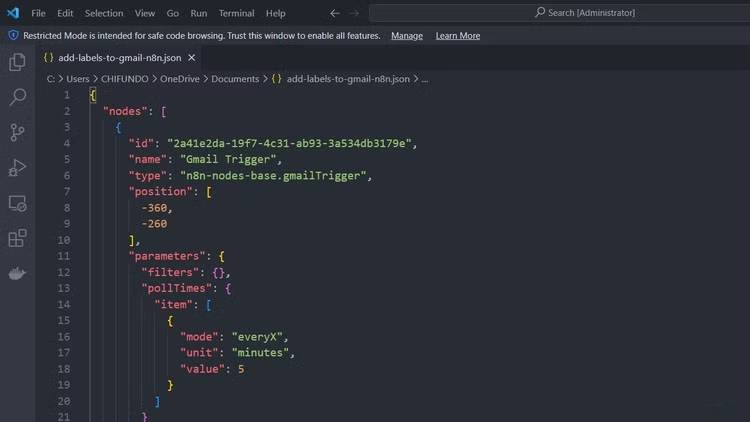Open the Edit menu

[x=65, y=13]
